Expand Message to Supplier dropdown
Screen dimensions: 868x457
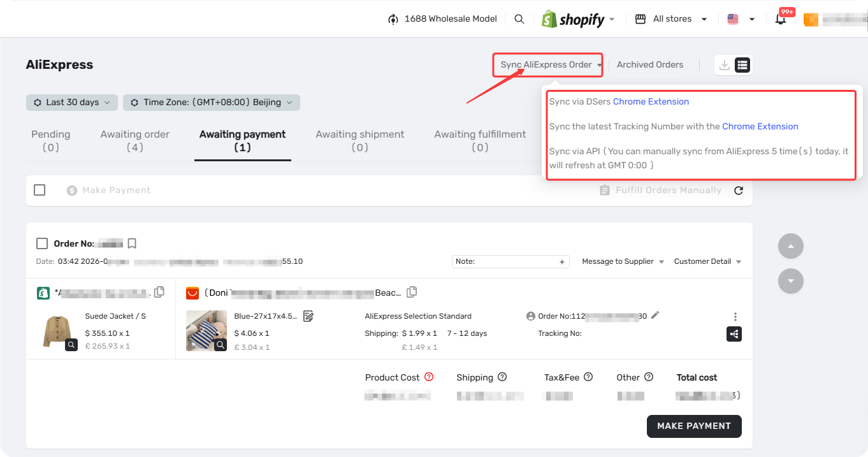[623, 261]
